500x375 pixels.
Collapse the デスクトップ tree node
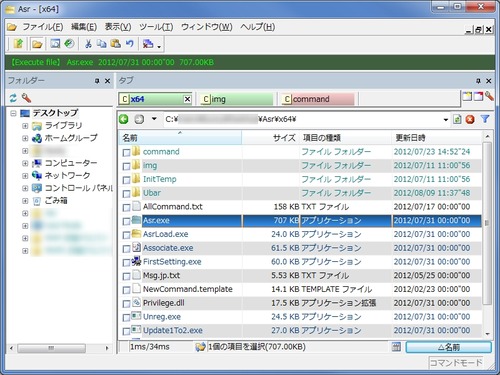(x=13, y=114)
